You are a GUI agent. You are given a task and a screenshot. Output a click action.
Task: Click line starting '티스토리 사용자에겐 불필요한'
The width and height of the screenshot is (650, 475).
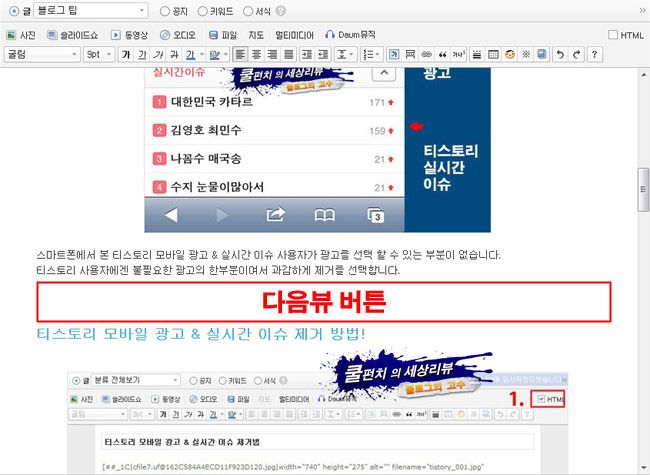click(218, 270)
